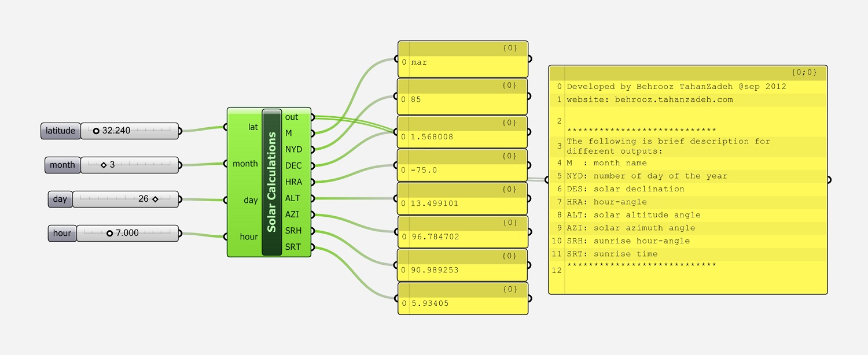
Task: Click the DEC output parameter
Action: coord(293,165)
